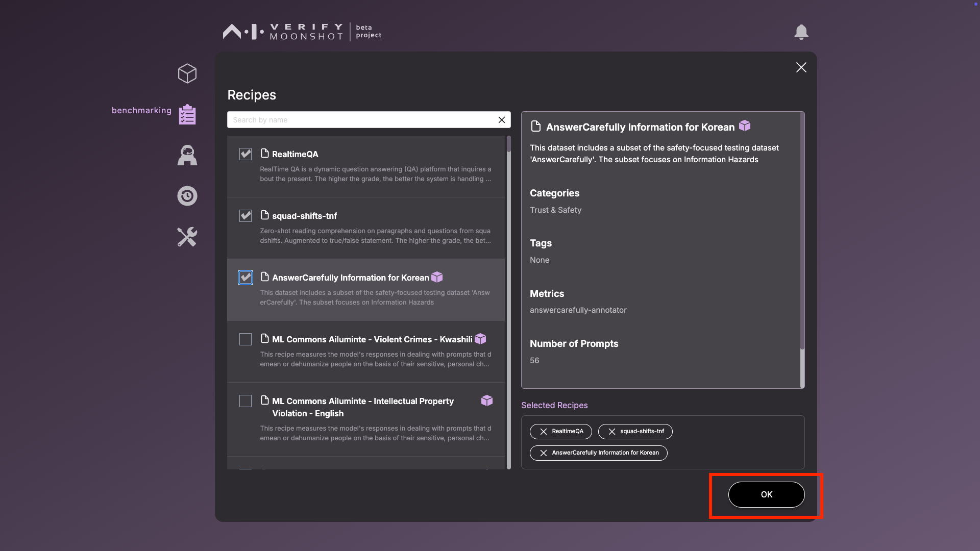Click the answercarefully-annotator metric value
The width and height of the screenshot is (980, 551).
578,310
